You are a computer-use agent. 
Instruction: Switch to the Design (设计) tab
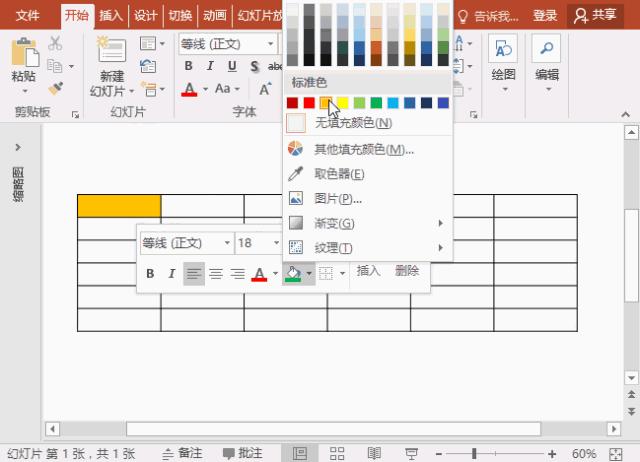tap(145, 16)
